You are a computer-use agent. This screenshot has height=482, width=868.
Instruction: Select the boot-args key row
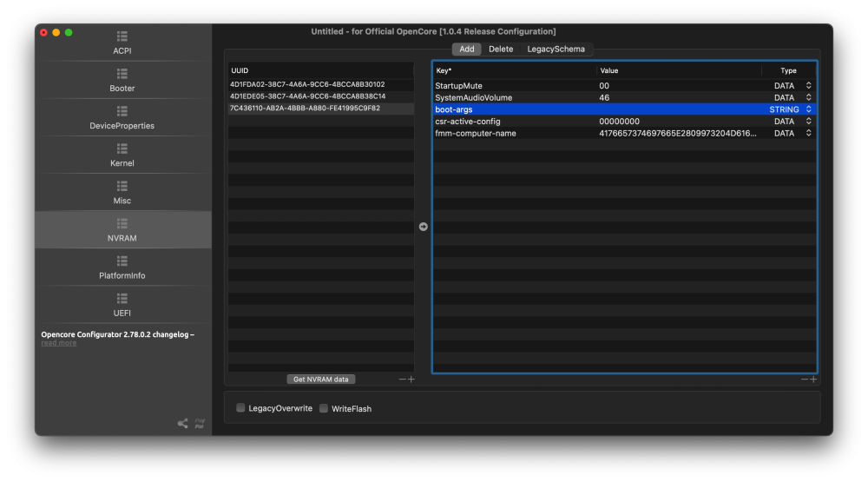624,109
